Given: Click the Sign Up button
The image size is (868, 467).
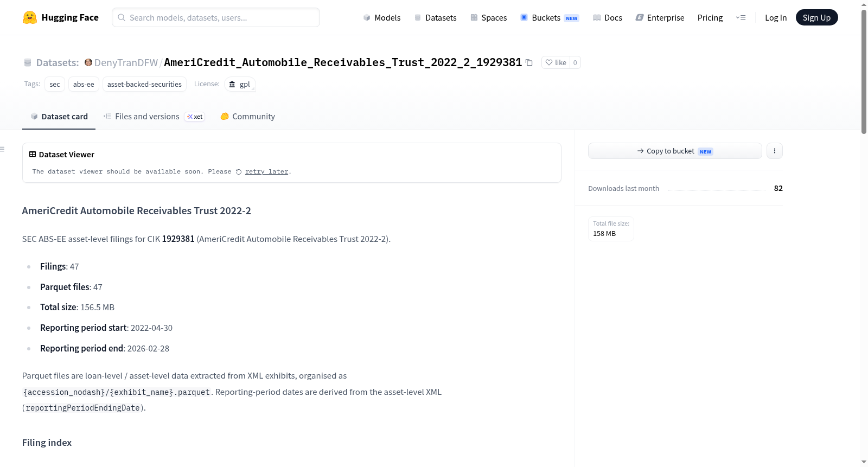Looking at the screenshot, I should pos(816,17).
